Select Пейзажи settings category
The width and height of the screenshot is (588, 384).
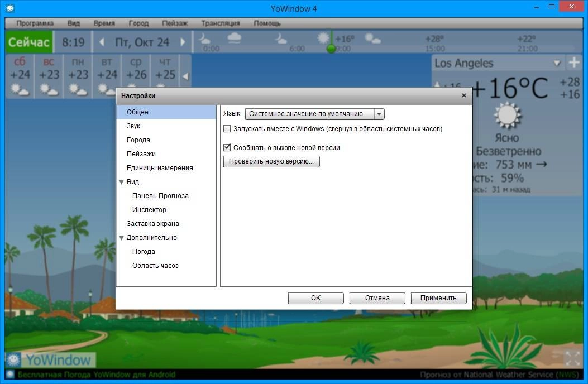point(166,153)
